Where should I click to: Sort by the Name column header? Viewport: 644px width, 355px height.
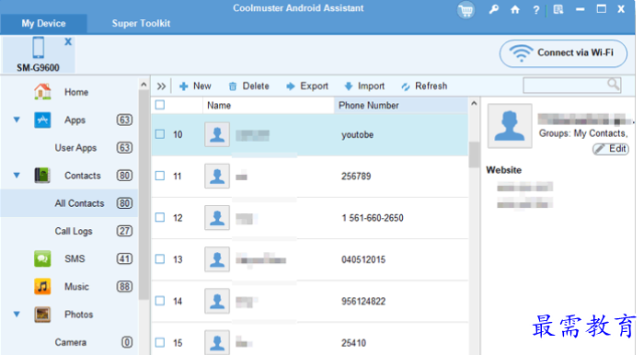coord(269,106)
